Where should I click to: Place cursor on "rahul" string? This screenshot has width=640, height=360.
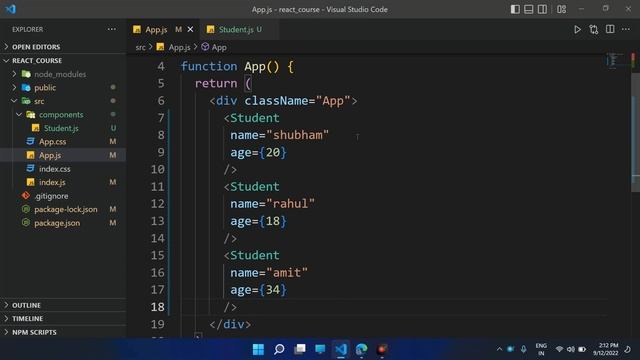(290, 204)
